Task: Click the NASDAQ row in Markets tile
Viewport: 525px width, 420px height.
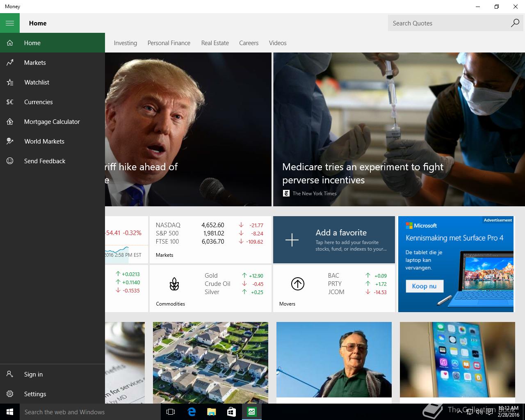Action: coord(210,225)
